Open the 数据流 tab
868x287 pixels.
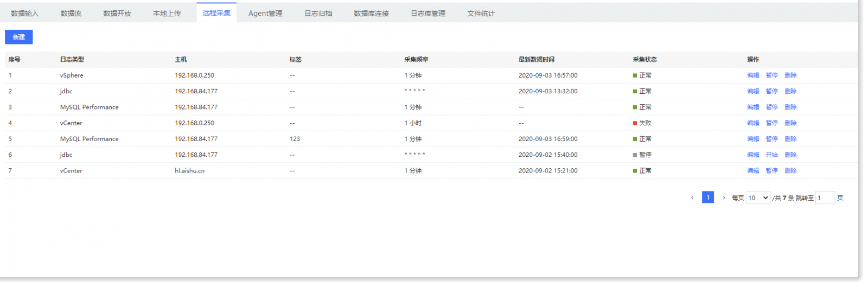click(71, 14)
